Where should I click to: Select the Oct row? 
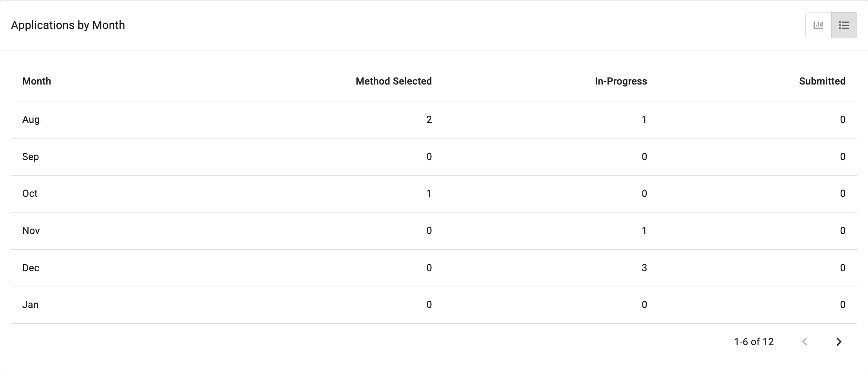tap(434, 194)
